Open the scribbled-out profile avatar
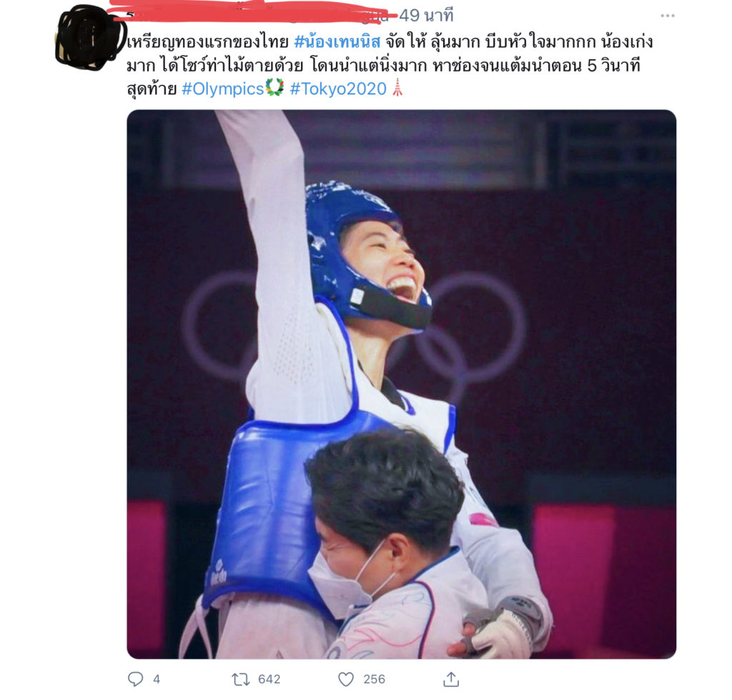Image resolution: width=732 pixels, height=700 pixels. tap(88, 39)
